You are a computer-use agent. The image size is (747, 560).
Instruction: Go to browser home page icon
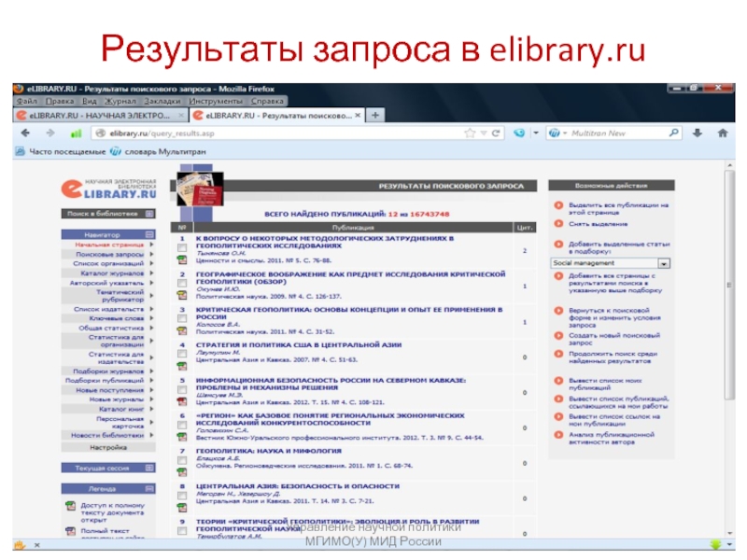tap(723, 133)
